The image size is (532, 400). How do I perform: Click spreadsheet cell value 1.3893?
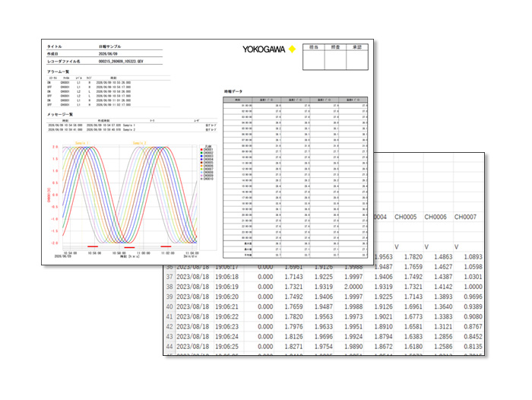443,297
